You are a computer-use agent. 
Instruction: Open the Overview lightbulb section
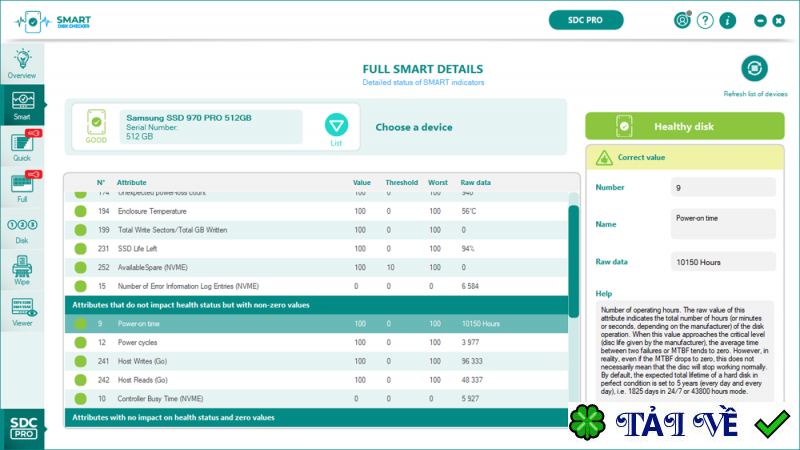[22, 64]
